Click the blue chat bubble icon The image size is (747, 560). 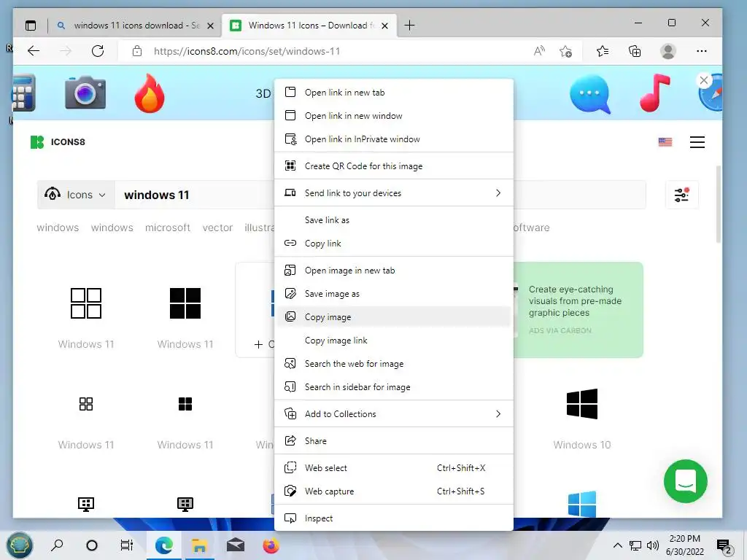coord(590,94)
